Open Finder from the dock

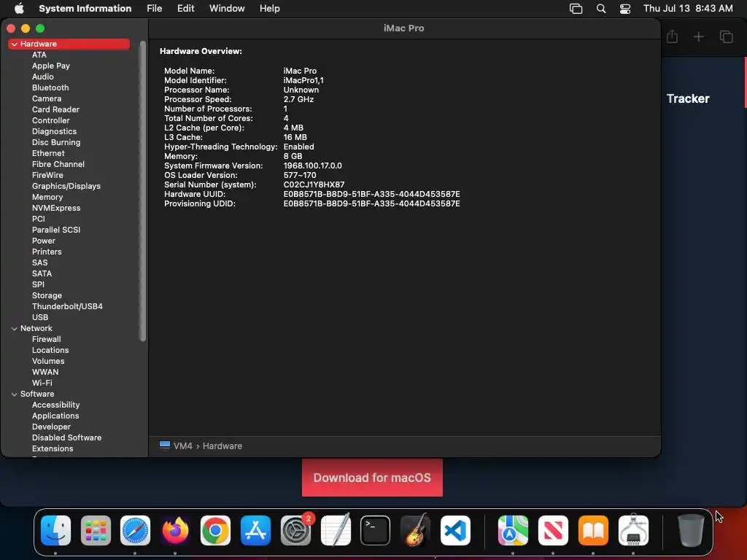pos(55,530)
